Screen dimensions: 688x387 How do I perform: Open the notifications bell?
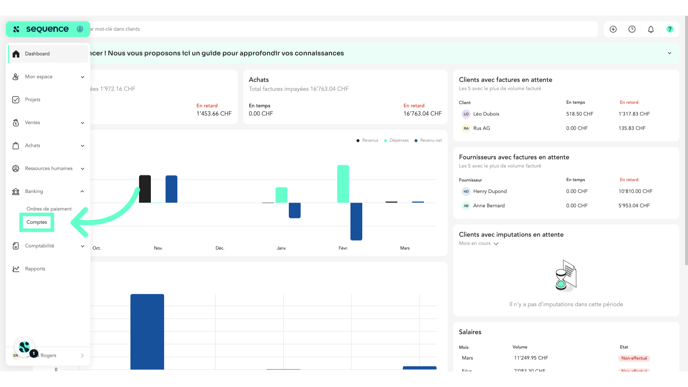651,29
